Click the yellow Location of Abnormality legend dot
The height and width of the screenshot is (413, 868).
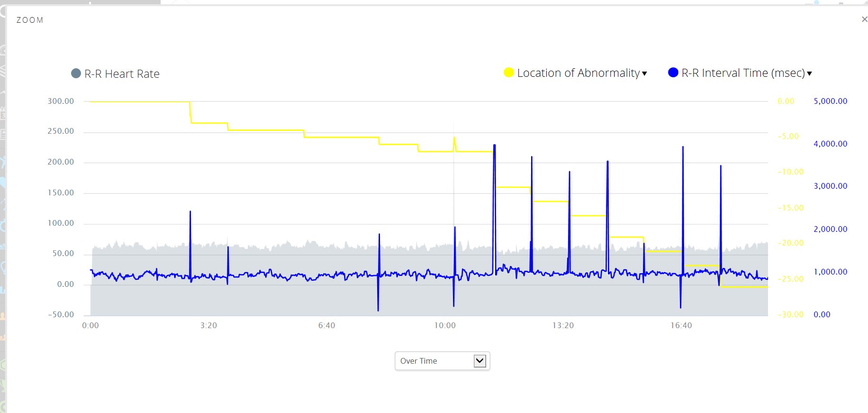[x=509, y=73]
